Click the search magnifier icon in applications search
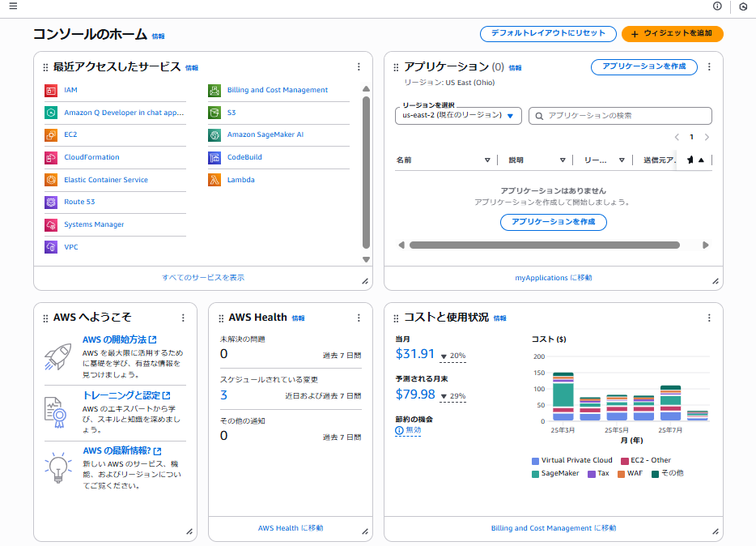Image resolution: width=756 pixels, height=546 pixels. (x=540, y=116)
